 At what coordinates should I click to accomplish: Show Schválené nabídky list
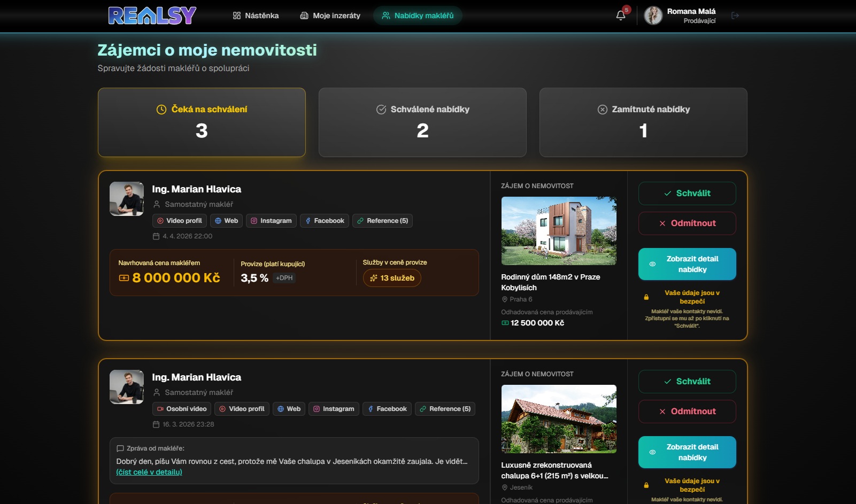(422, 122)
